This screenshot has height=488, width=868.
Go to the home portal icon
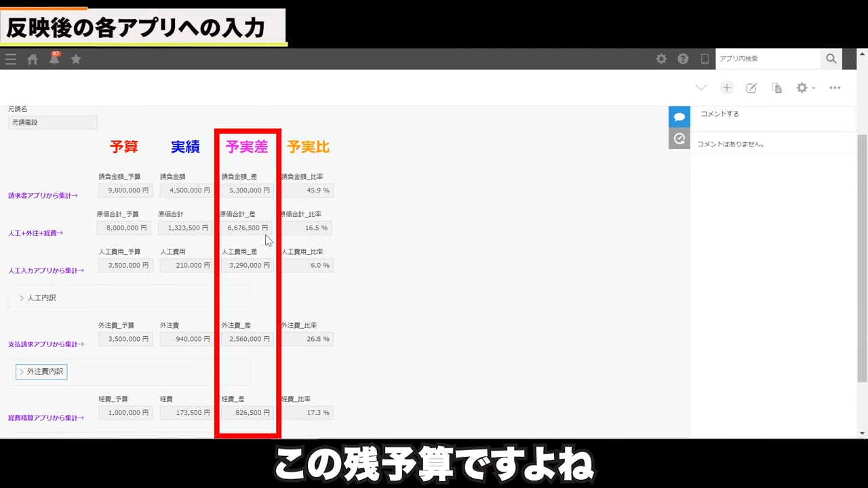tap(33, 59)
